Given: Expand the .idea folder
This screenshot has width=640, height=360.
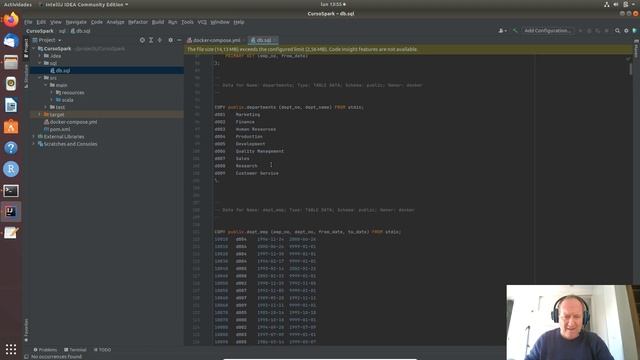Looking at the screenshot, I should coord(40,56).
